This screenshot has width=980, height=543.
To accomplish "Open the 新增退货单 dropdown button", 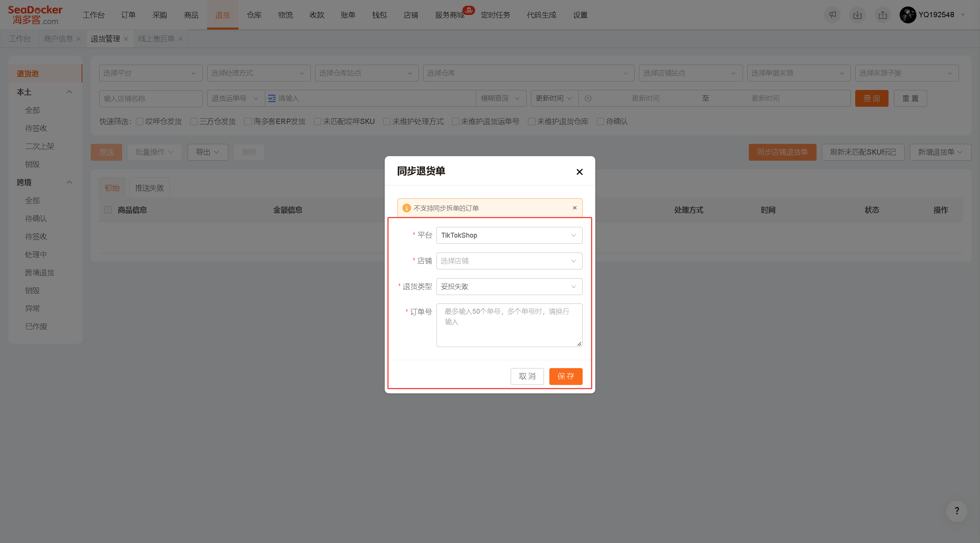I will coord(940,152).
